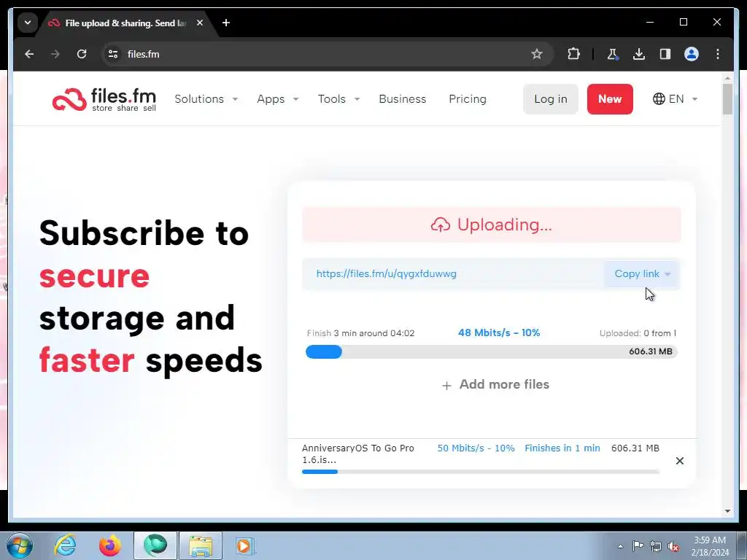Click the 606.31 MB size in file row
747x560 pixels.
click(635, 448)
